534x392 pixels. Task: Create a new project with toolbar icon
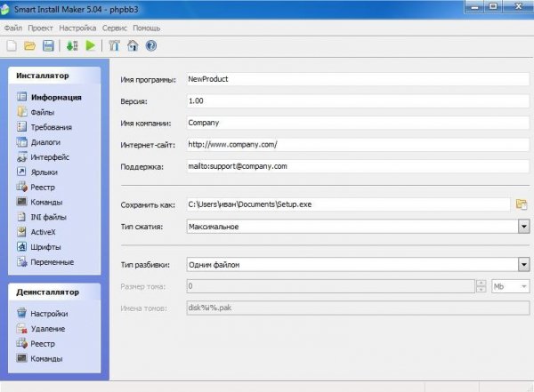12,45
